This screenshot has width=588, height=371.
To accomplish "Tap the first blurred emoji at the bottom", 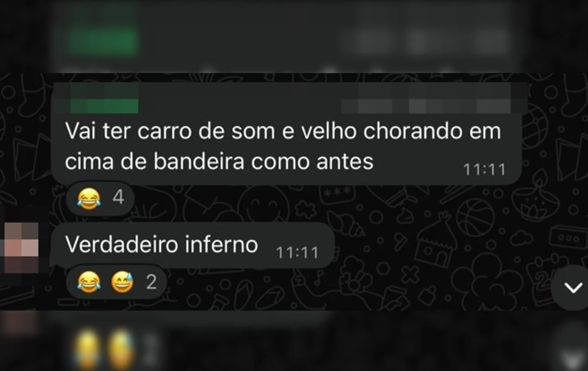I will tap(87, 348).
